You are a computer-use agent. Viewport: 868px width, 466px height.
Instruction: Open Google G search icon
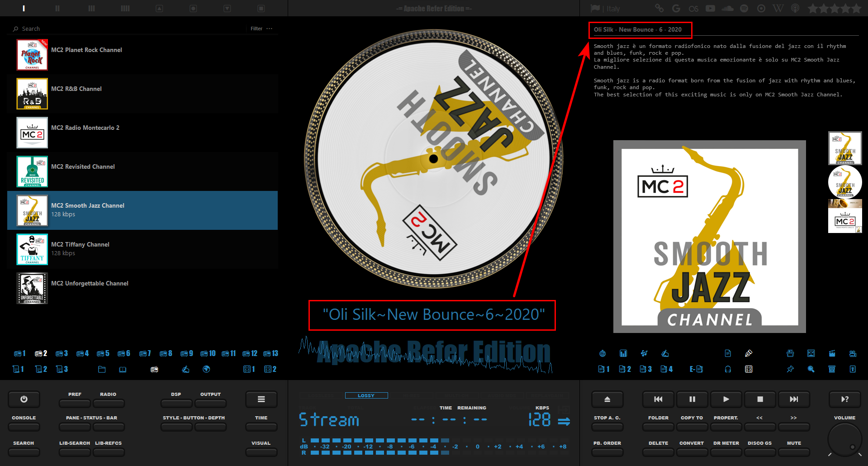click(676, 8)
